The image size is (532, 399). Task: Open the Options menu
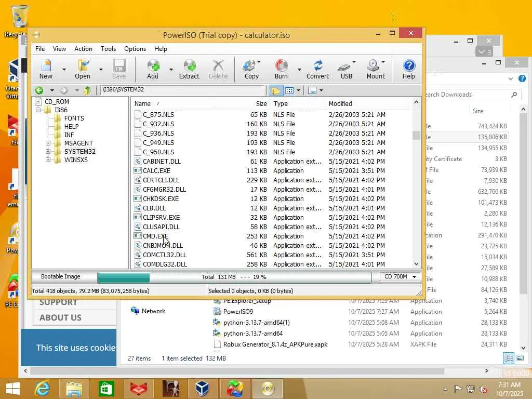135,49
